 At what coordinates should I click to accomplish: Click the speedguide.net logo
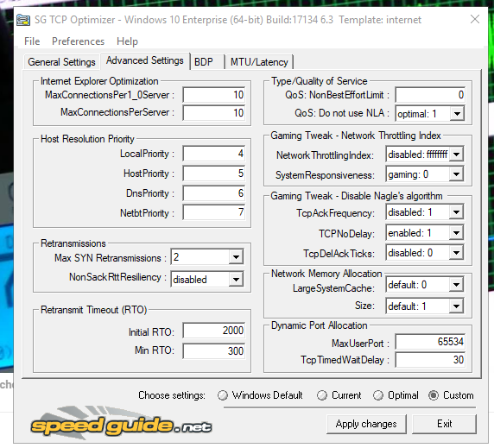click(x=121, y=424)
